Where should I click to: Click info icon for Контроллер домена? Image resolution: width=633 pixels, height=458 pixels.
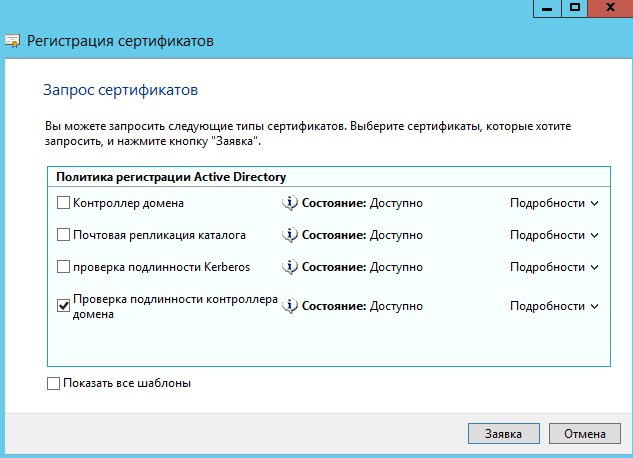pos(290,203)
